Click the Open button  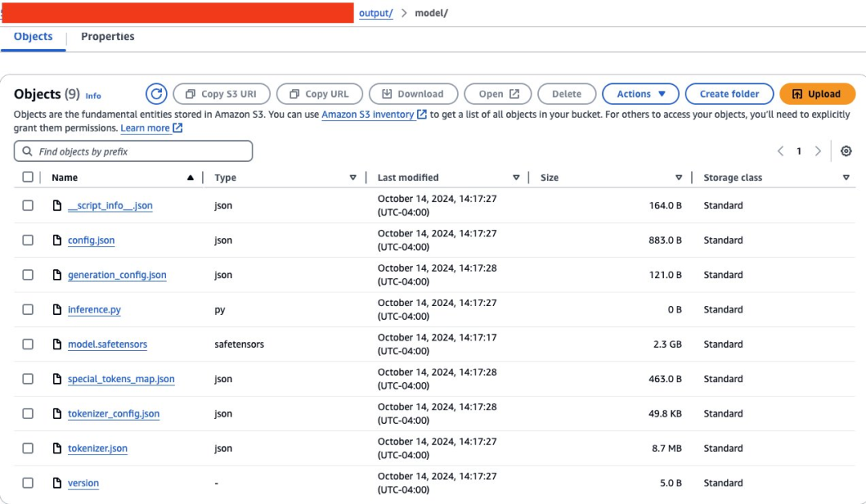click(498, 94)
